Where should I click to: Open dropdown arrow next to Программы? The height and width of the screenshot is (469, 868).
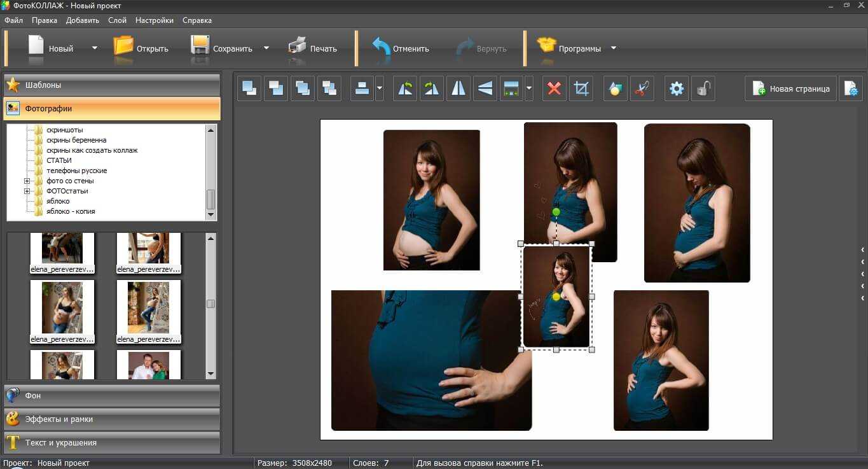point(614,48)
